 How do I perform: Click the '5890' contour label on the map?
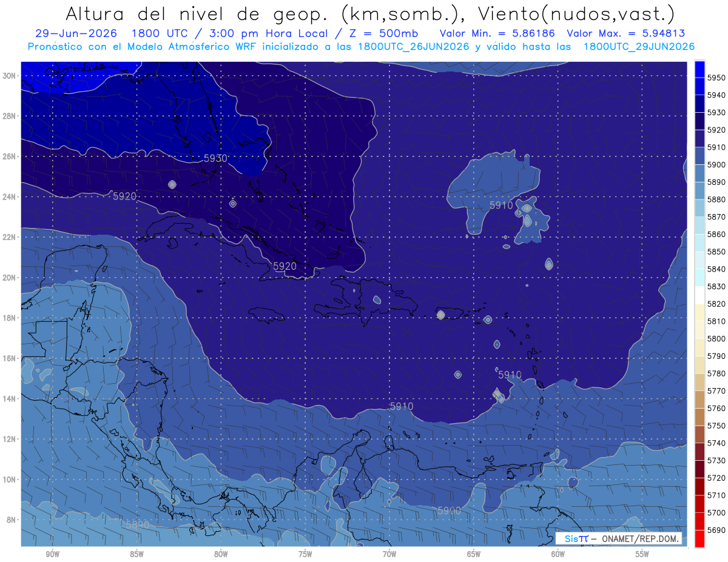[138, 524]
